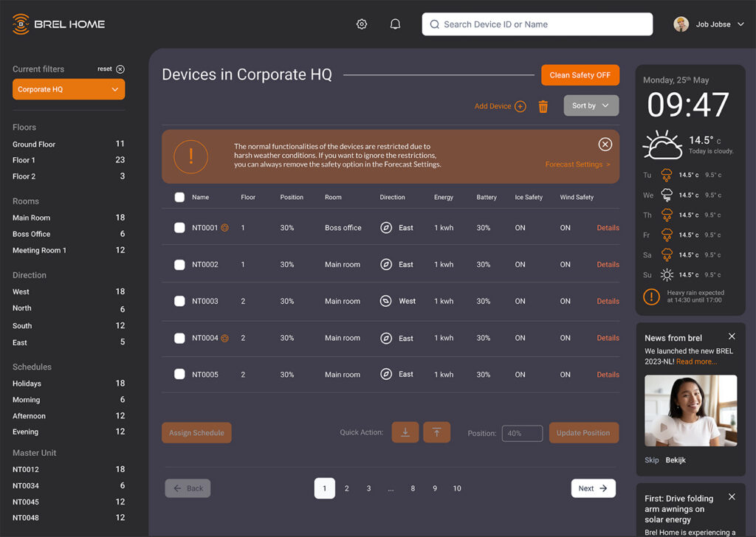Open the notifications bell
756x537 pixels.
click(x=395, y=24)
